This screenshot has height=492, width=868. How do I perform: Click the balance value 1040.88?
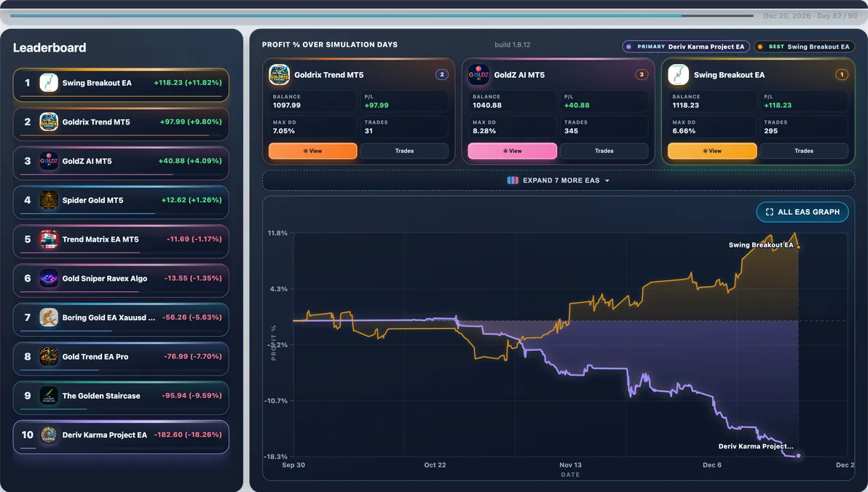pyautogui.click(x=487, y=105)
